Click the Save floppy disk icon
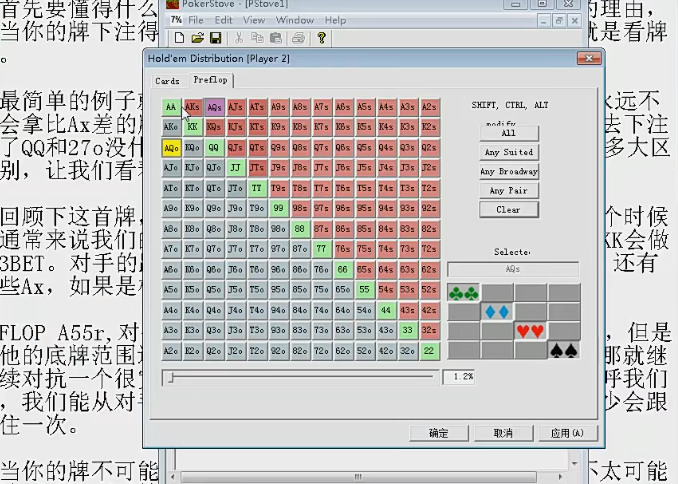 click(215, 38)
